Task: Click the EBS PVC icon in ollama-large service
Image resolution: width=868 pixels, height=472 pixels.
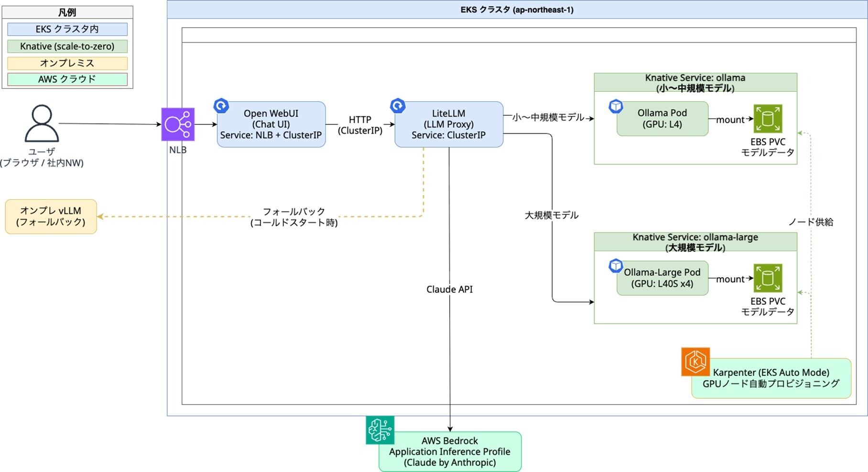Action: pos(768,278)
